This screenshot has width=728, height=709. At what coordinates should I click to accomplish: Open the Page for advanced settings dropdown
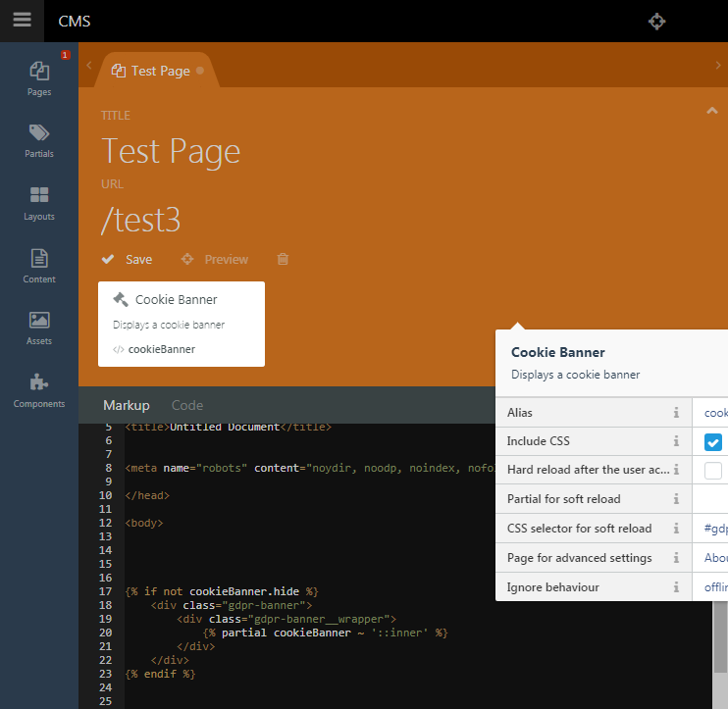[710, 558]
